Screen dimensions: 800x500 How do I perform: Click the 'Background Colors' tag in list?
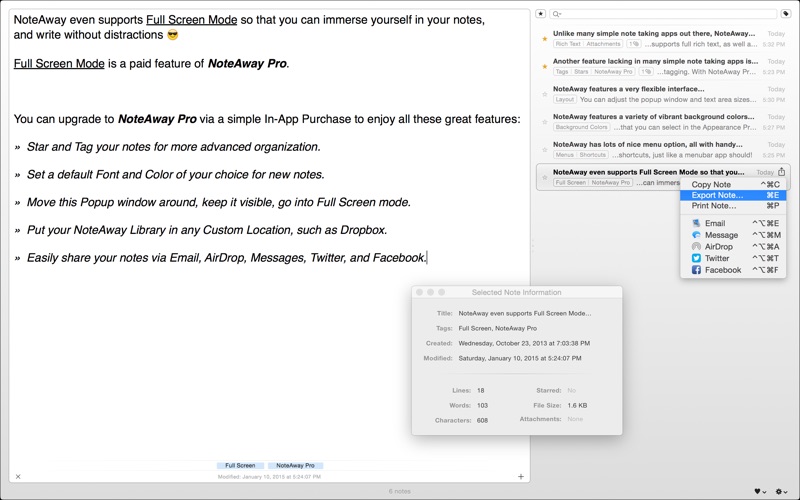581,127
